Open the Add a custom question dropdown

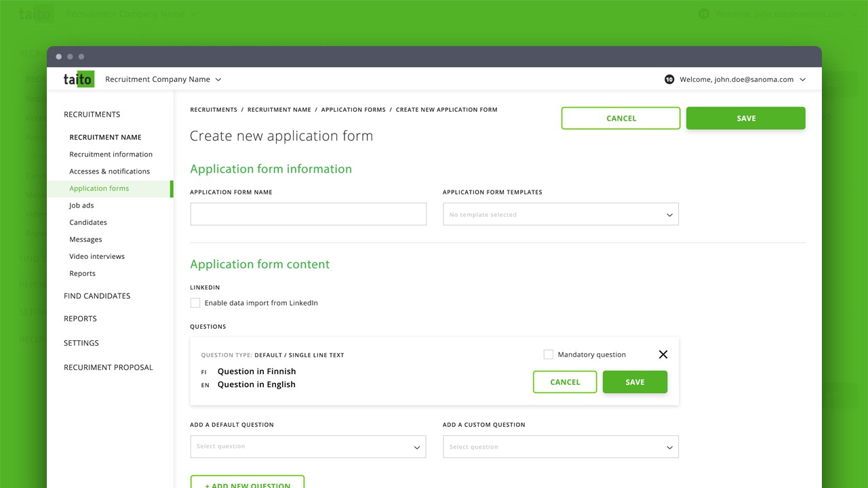click(x=561, y=447)
